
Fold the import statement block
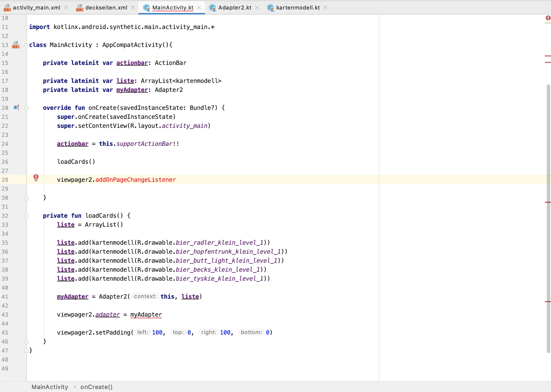click(x=26, y=27)
